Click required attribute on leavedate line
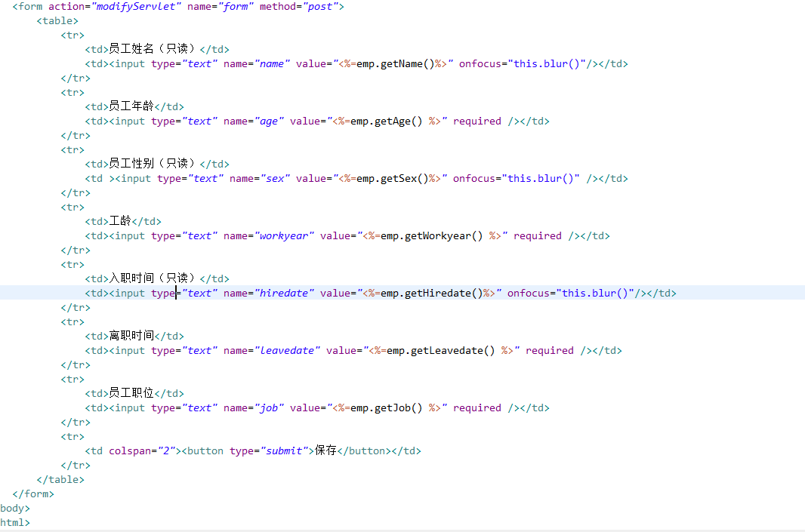This screenshot has height=532, width=805. pyautogui.click(x=549, y=351)
